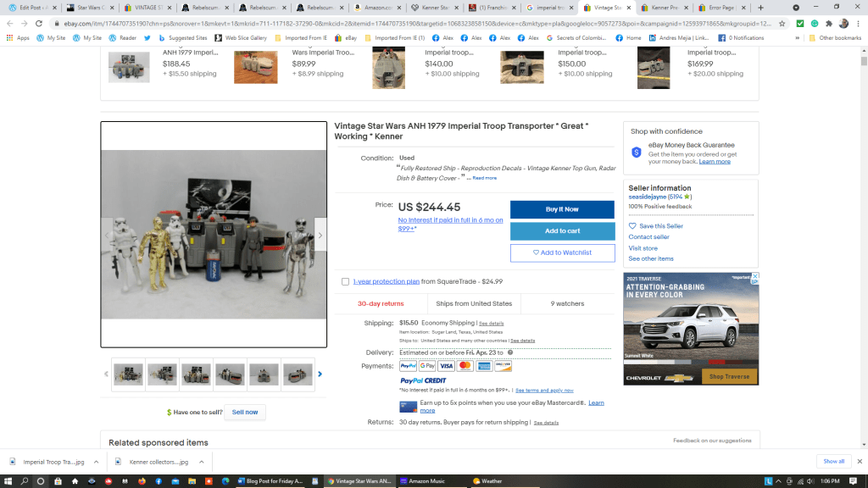
Task: Click the heart icon beside Save this Seller
Action: coord(632,226)
